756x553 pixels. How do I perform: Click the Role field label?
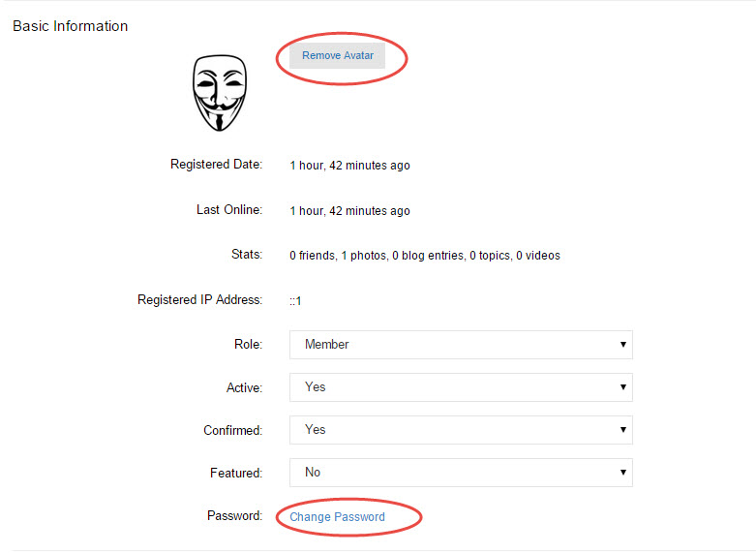[248, 345]
